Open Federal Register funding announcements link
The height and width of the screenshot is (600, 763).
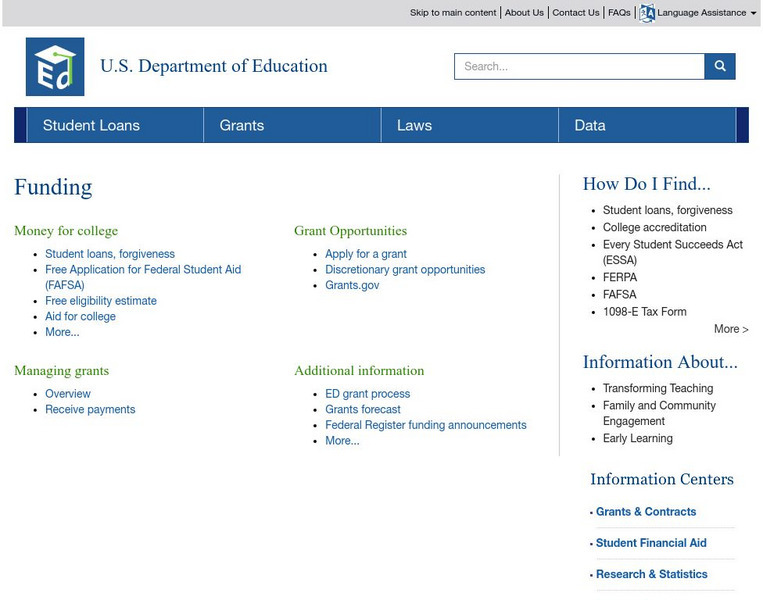point(426,425)
